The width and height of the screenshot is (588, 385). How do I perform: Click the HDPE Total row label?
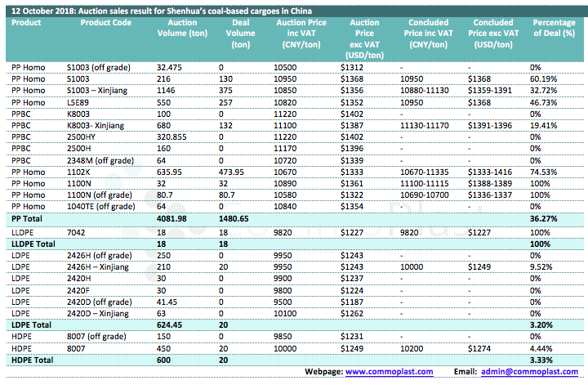point(32,360)
